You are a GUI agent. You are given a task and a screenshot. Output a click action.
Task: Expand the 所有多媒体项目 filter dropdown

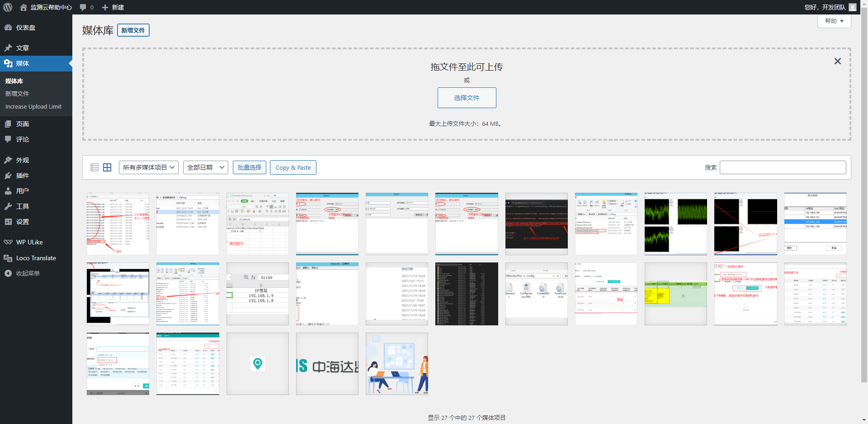148,167
